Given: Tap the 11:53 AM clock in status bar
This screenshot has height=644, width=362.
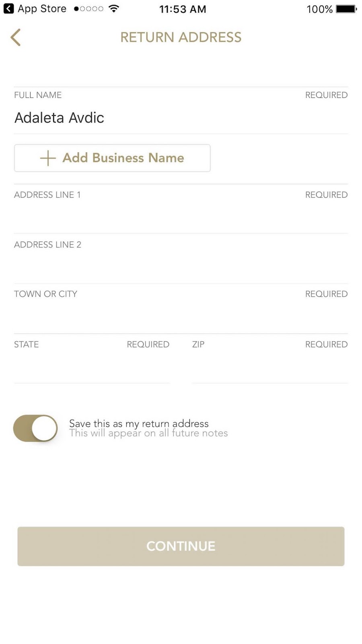Looking at the screenshot, I should click(x=183, y=9).
